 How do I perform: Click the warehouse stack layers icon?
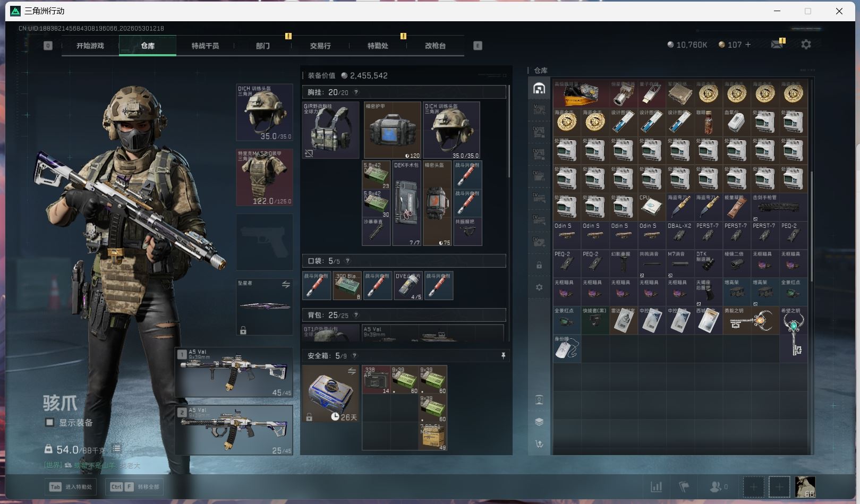click(x=539, y=422)
